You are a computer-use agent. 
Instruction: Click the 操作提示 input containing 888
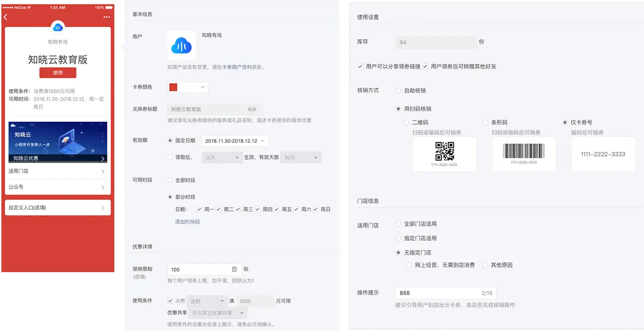(x=446, y=293)
